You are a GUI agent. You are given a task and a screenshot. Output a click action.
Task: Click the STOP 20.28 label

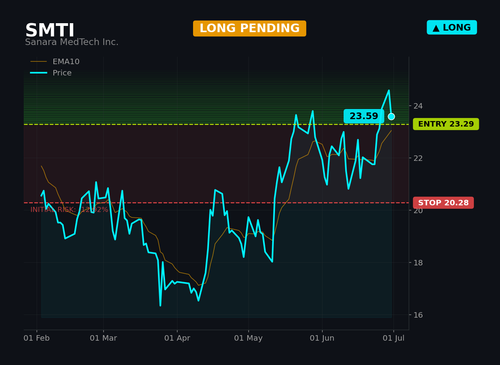pos(443,203)
